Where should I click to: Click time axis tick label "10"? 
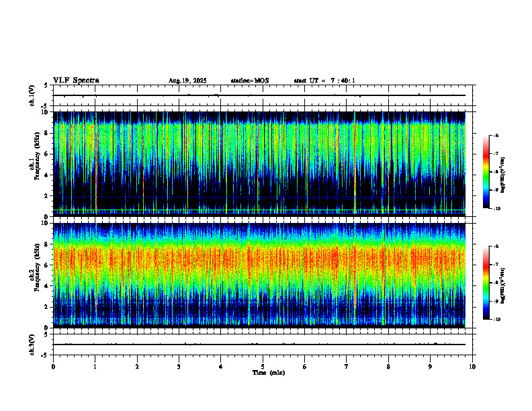tap(472, 367)
